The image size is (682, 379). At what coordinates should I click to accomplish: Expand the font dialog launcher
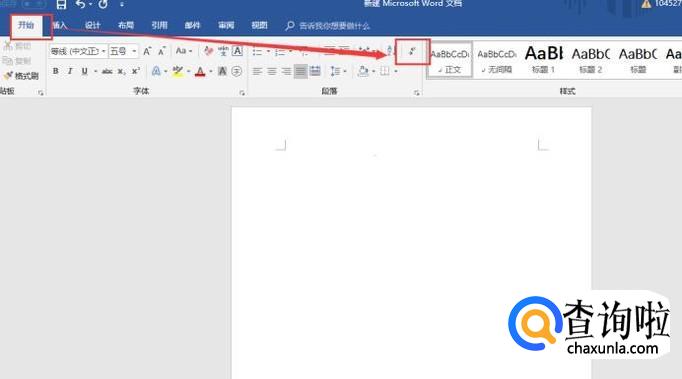coord(242,93)
